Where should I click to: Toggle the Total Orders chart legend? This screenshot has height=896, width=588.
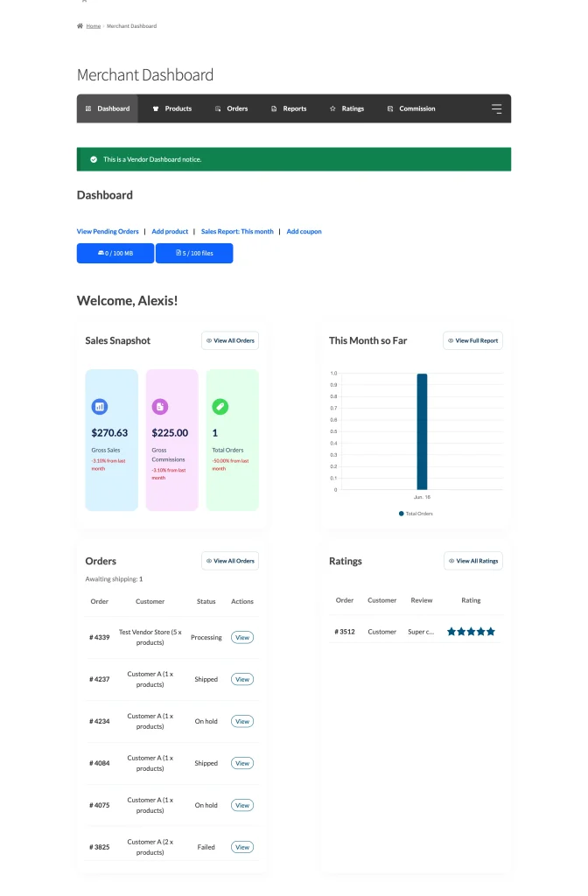point(416,514)
